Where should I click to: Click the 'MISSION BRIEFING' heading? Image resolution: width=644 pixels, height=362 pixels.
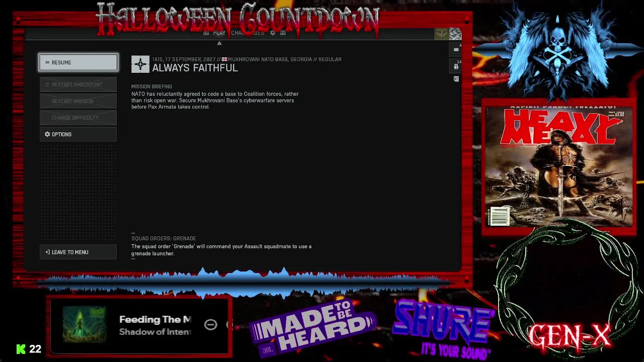pyautogui.click(x=151, y=86)
